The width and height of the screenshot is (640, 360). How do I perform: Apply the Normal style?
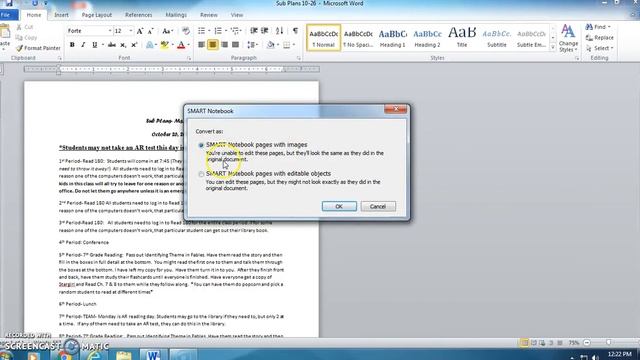click(x=323, y=38)
